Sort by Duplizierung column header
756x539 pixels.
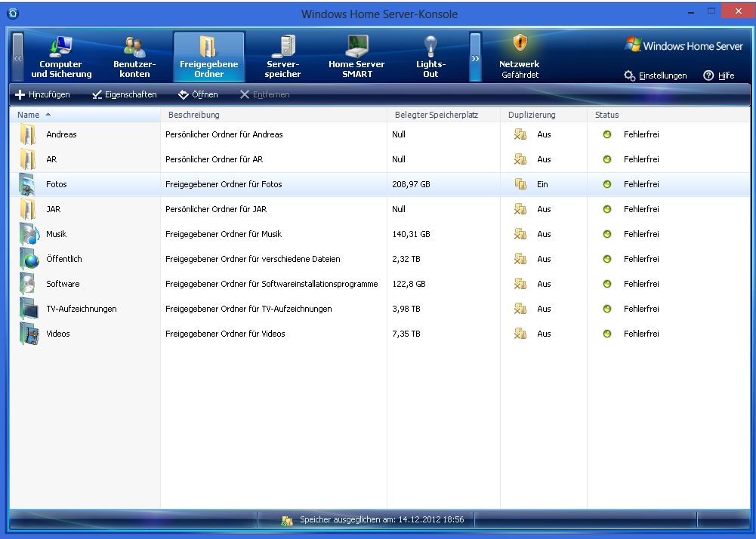point(544,115)
